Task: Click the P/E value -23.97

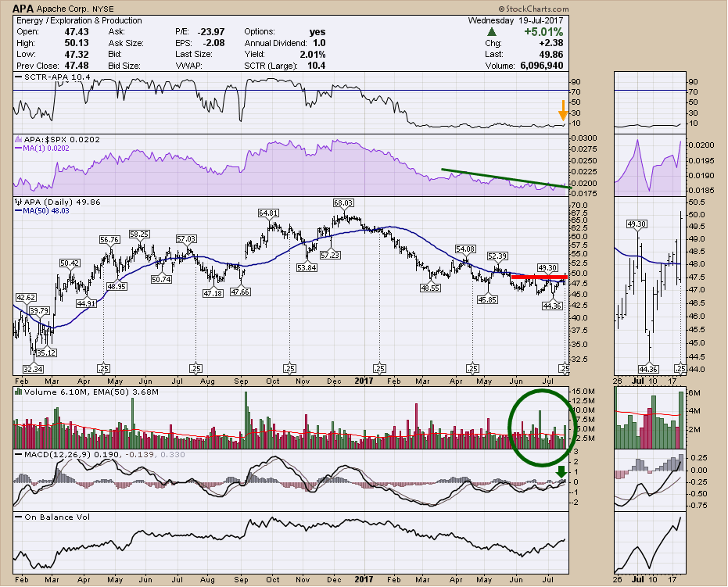Action: (x=211, y=31)
